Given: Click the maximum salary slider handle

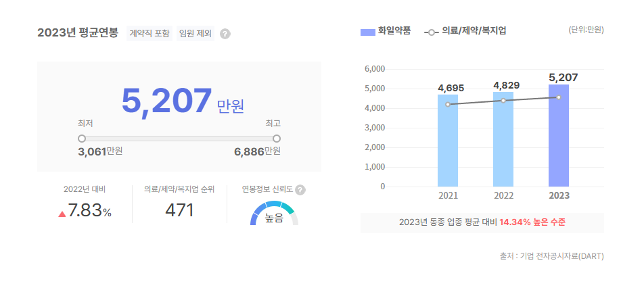Looking at the screenshot, I should [277, 138].
